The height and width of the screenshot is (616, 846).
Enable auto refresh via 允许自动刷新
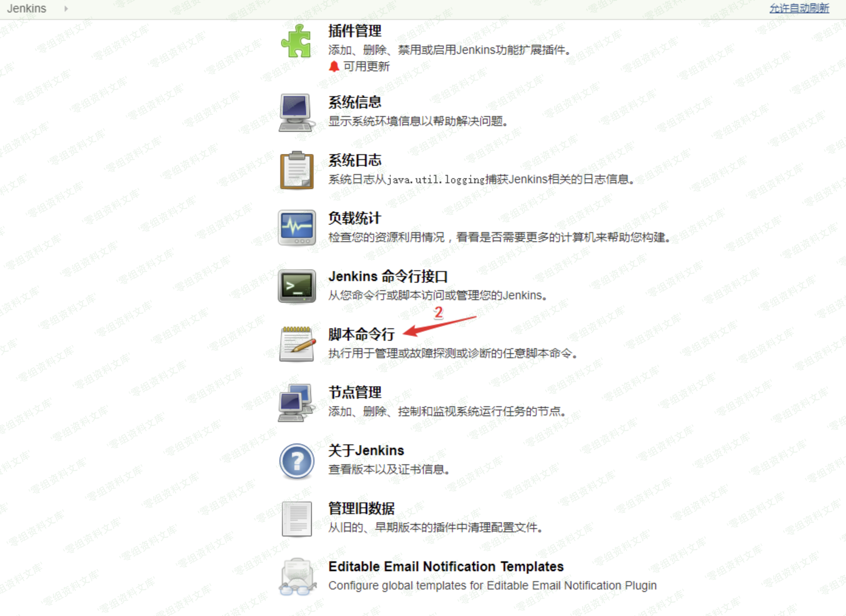click(799, 8)
